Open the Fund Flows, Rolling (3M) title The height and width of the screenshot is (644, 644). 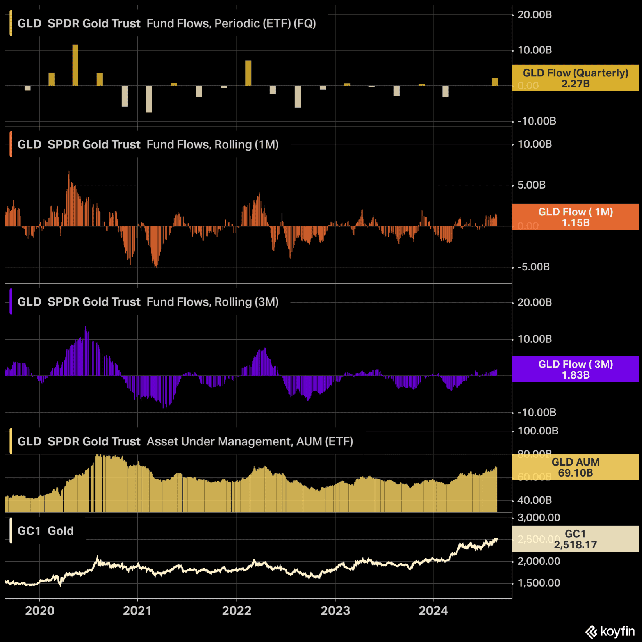212,302
